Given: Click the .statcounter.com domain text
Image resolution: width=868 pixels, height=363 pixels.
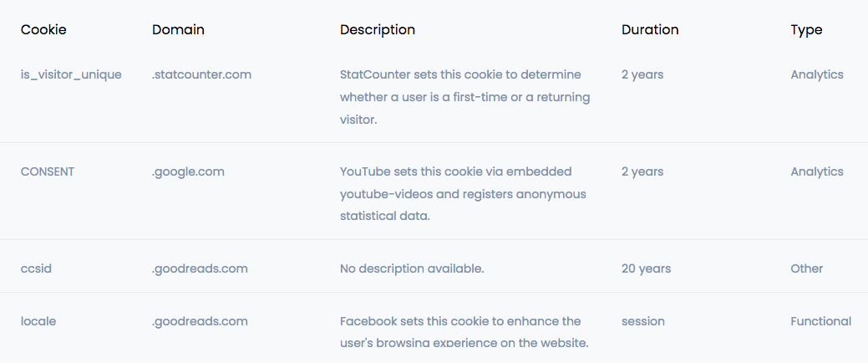Looking at the screenshot, I should point(201,74).
